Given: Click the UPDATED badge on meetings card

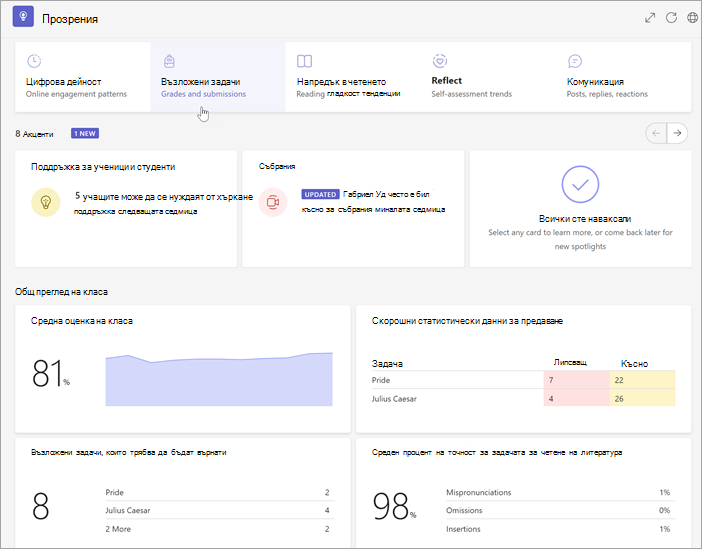Looking at the screenshot, I should (320, 194).
